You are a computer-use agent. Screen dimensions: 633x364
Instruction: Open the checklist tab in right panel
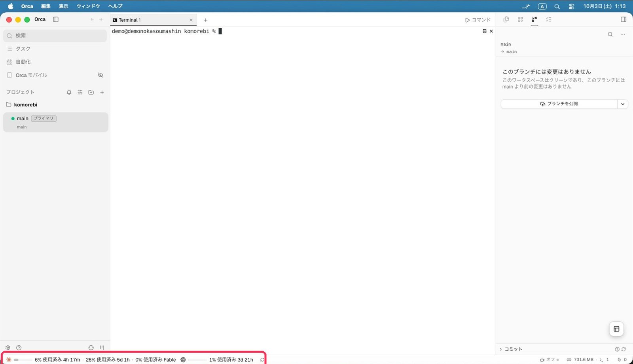pos(549,19)
